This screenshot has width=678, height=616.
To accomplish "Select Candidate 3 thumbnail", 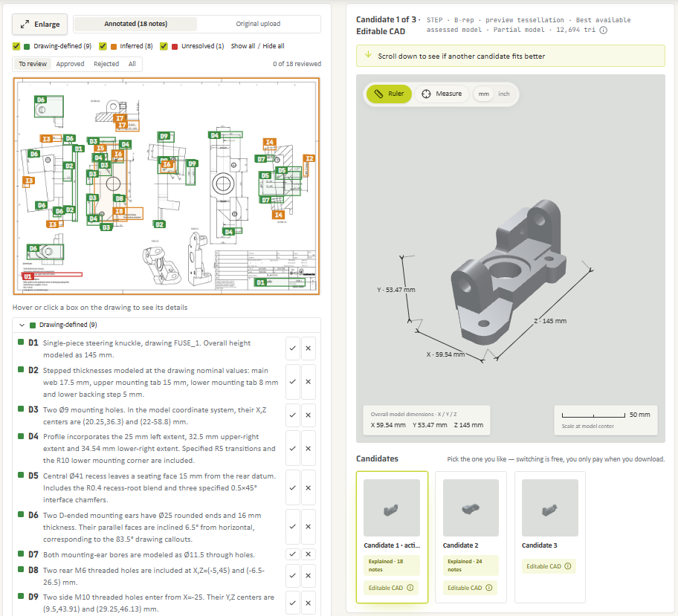I will click(x=550, y=508).
